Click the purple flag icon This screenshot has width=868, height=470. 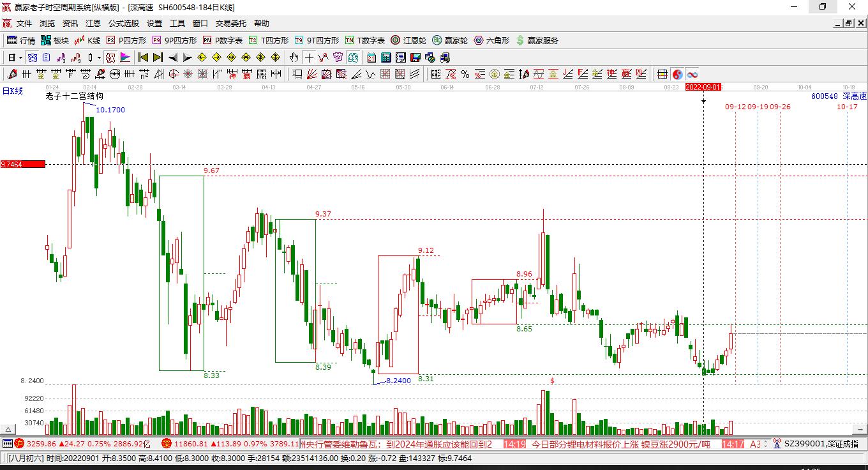[125, 57]
